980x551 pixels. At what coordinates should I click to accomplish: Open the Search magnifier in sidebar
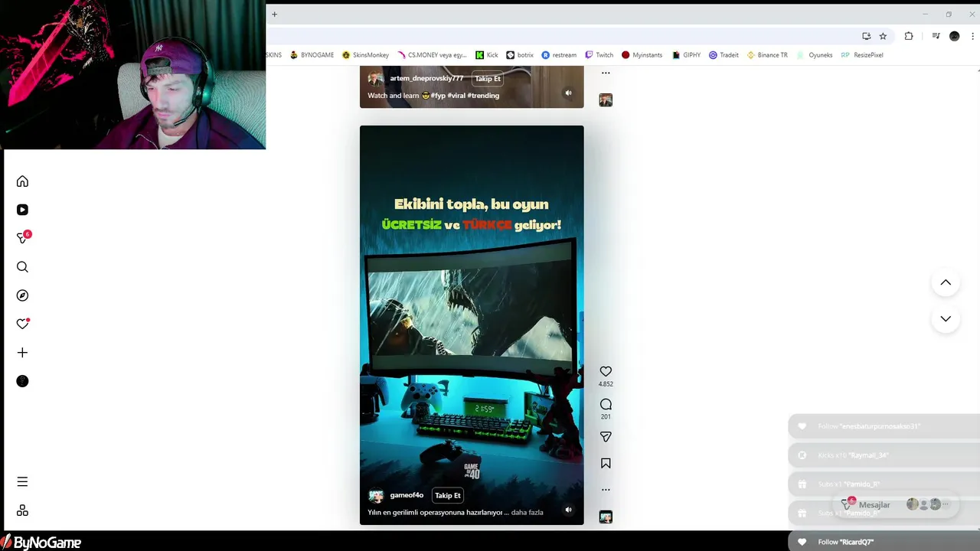[22, 267]
